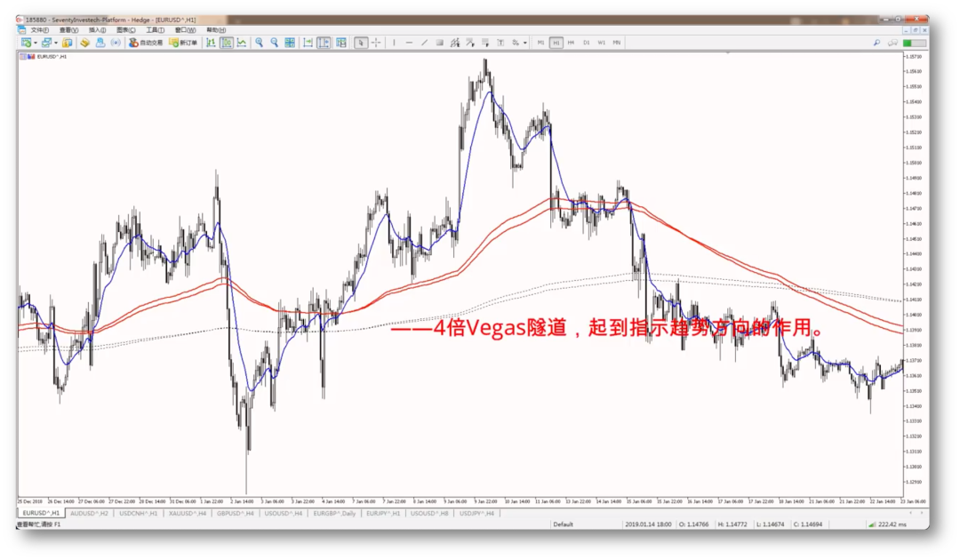The width and height of the screenshot is (960, 560).
Task: Switch to candlestick chart mode
Action: [x=227, y=43]
